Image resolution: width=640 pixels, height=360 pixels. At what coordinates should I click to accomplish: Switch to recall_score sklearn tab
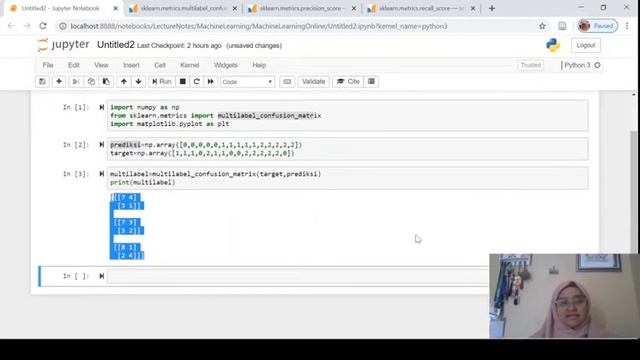(421, 8)
